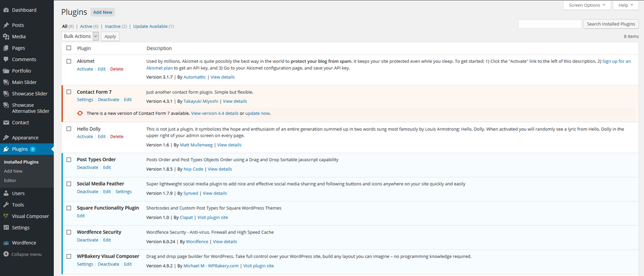View details for Post Types Order
This screenshot has width=644, height=276.
220,169
